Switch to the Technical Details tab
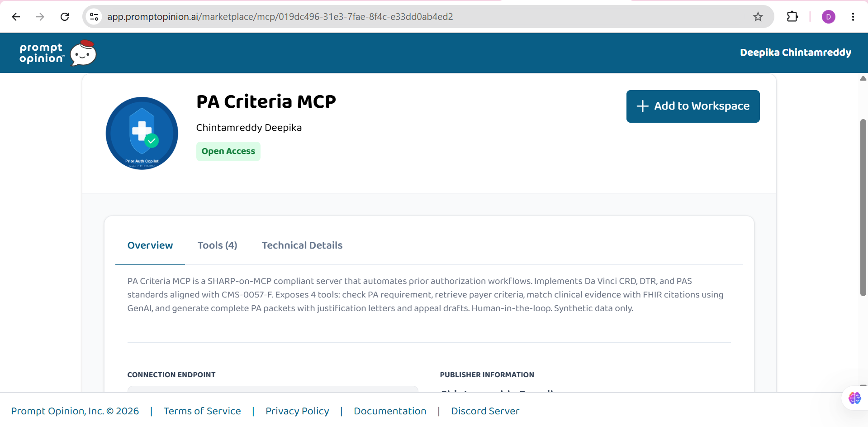Viewport: 868px width, 427px height. (302, 245)
